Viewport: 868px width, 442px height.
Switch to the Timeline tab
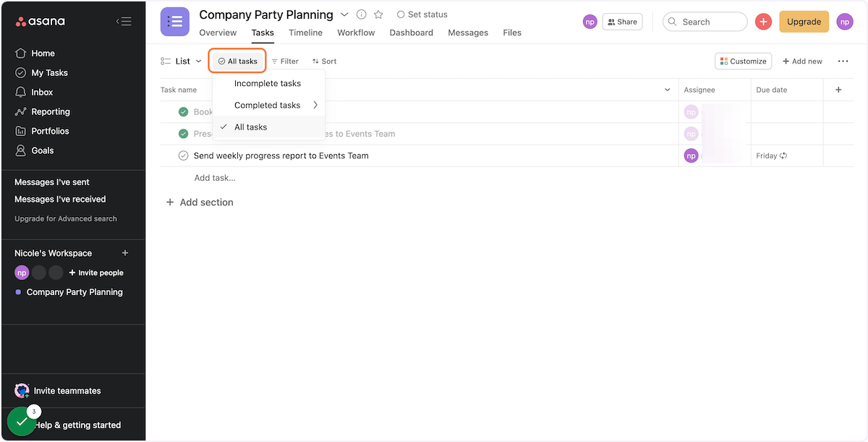tap(305, 33)
